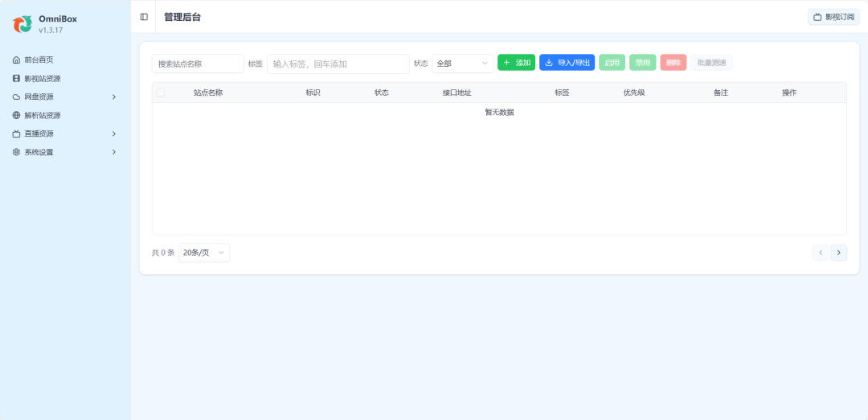Click the home icon beside 前台首页
This screenshot has width=868, height=420.
(x=16, y=60)
